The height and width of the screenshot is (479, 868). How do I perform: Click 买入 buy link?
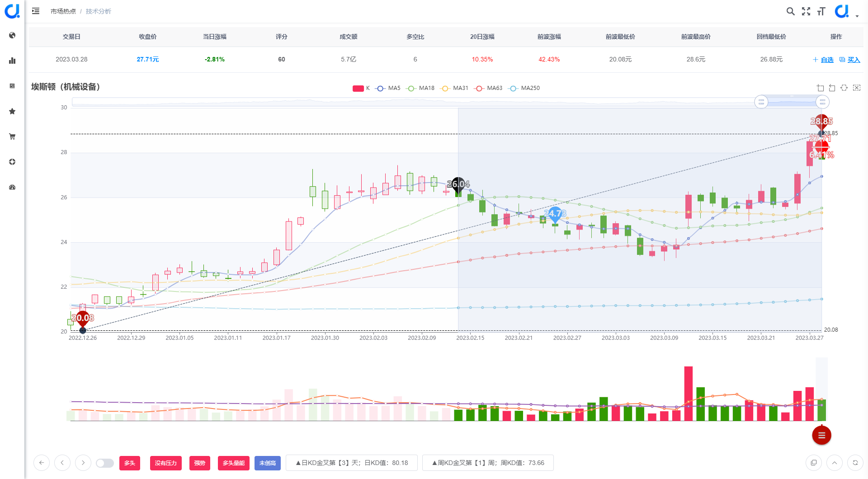point(850,60)
